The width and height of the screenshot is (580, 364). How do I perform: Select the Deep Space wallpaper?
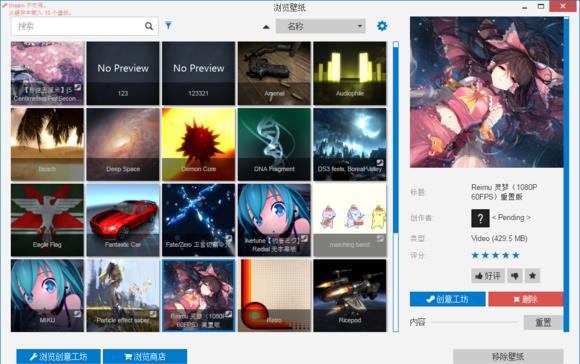point(123,144)
